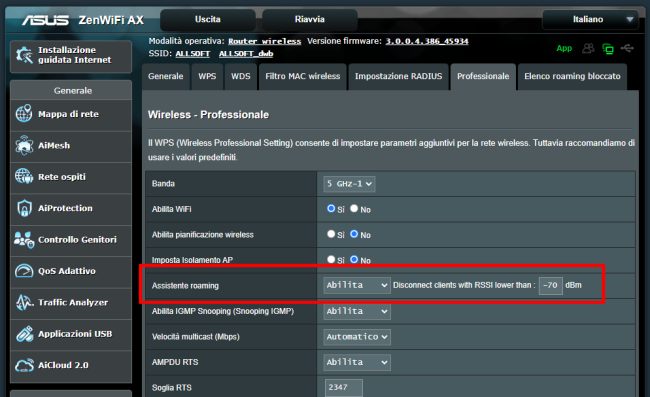Click the AiMesh sidebar icon
This screenshot has height=397, width=650.
click(x=24, y=145)
